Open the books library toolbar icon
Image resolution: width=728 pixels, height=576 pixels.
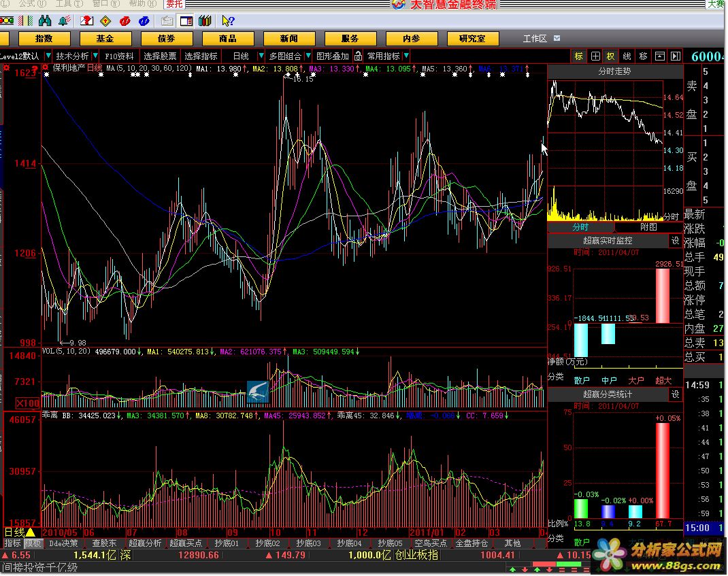(x=205, y=21)
